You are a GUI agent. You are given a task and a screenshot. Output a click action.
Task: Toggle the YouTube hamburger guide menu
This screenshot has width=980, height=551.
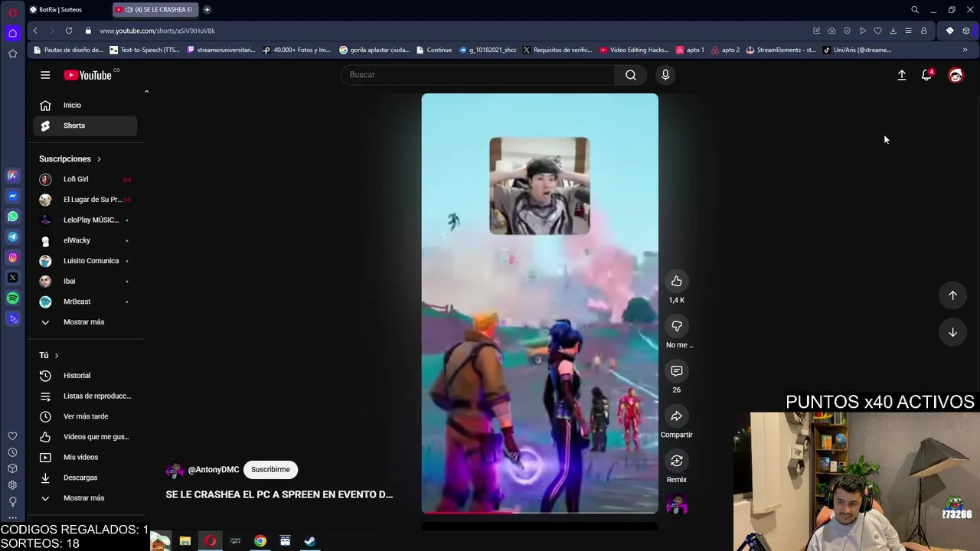coord(45,75)
